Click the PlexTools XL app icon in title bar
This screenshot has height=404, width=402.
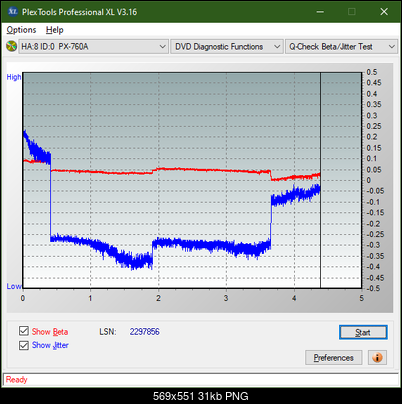(x=12, y=12)
